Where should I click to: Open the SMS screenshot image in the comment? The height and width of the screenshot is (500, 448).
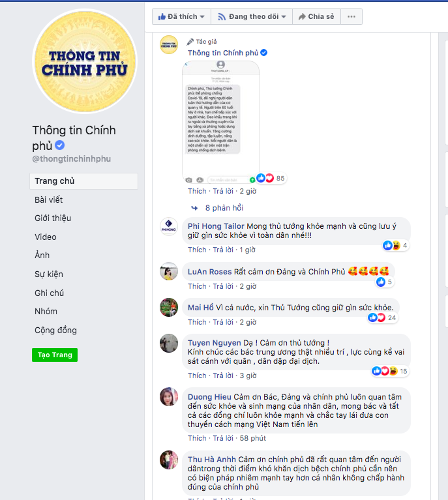click(221, 123)
